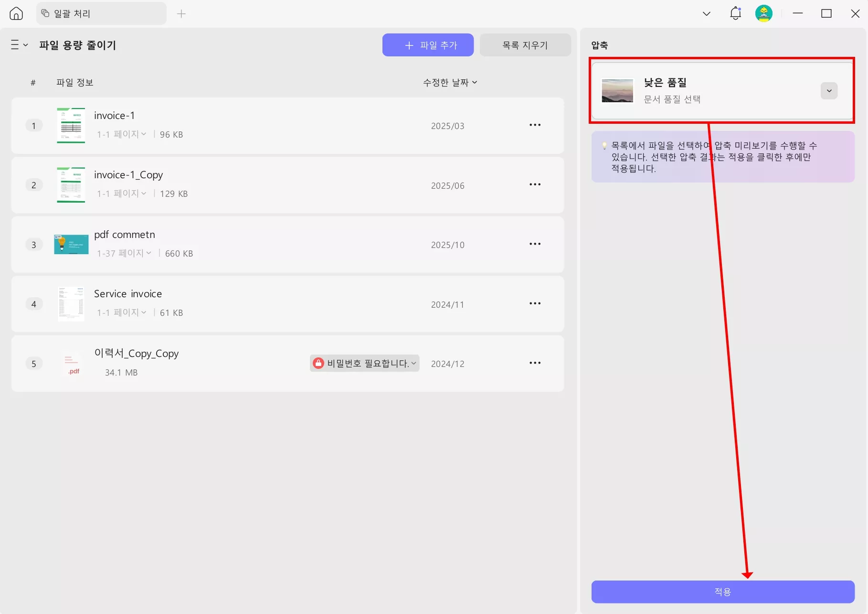This screenshot has width=868, height=614.
Task: Click the 파일 용량 줄이기 heading
Action: click(78, 45)
